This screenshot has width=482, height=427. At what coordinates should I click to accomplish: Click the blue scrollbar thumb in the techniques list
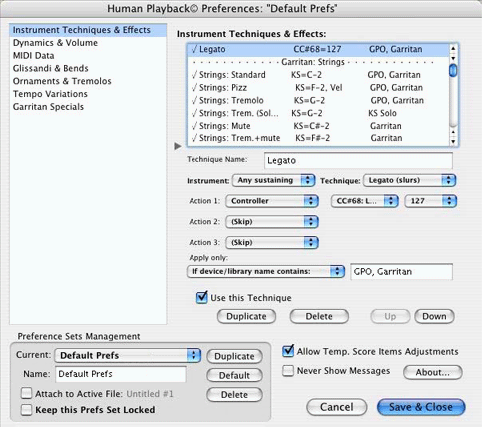point(453,70)
